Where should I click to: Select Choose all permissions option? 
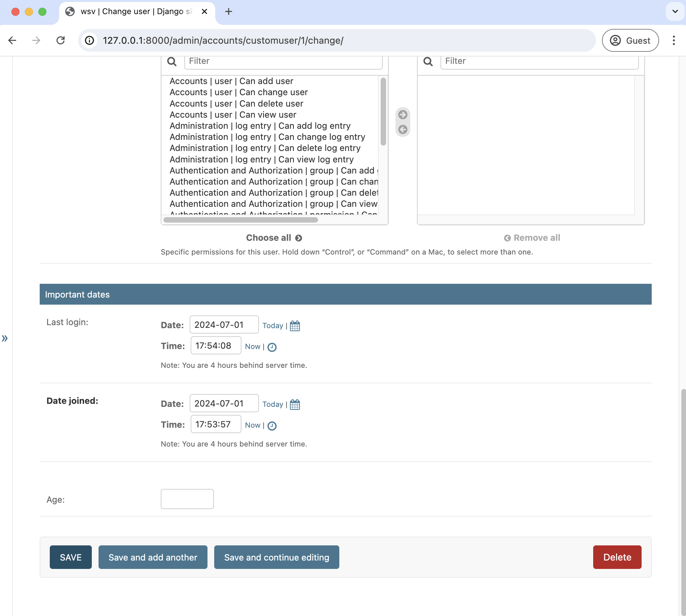point(274,237)
